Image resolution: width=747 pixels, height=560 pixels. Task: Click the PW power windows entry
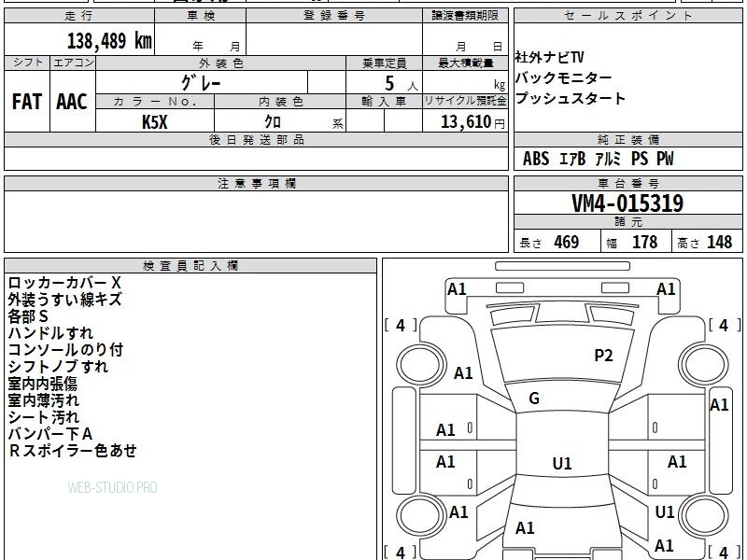coord(665,159)
